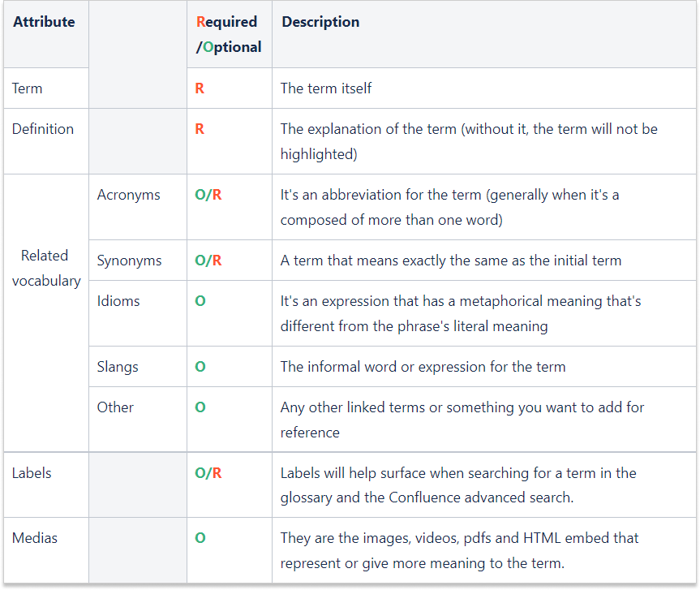Click the Synonyms row label

coord(129,261)
